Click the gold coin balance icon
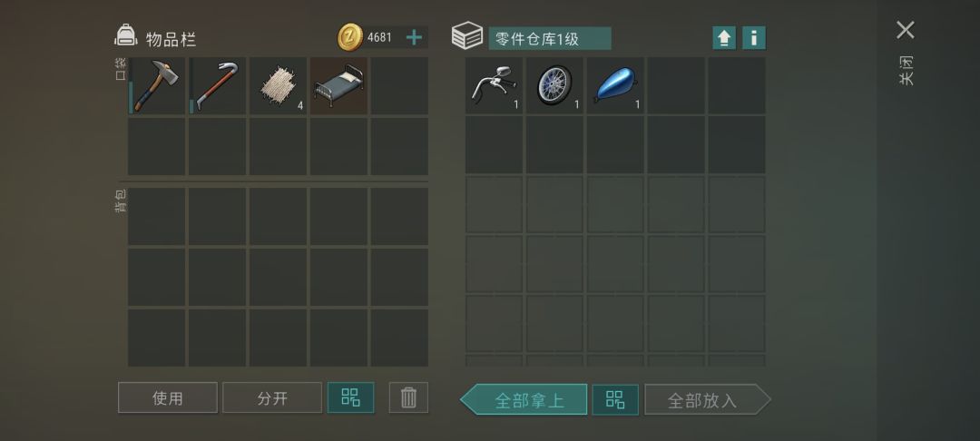 click(350, 37)
